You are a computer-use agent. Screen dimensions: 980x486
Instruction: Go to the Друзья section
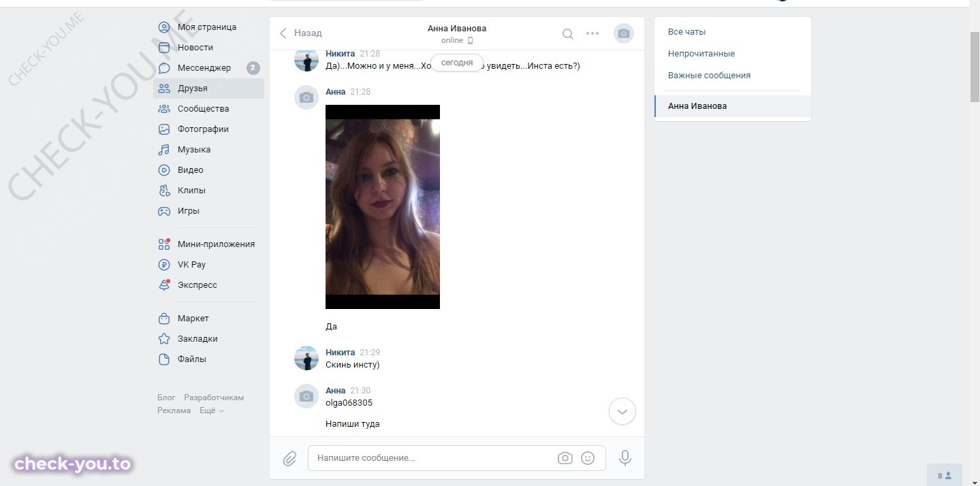click(208, 88)
